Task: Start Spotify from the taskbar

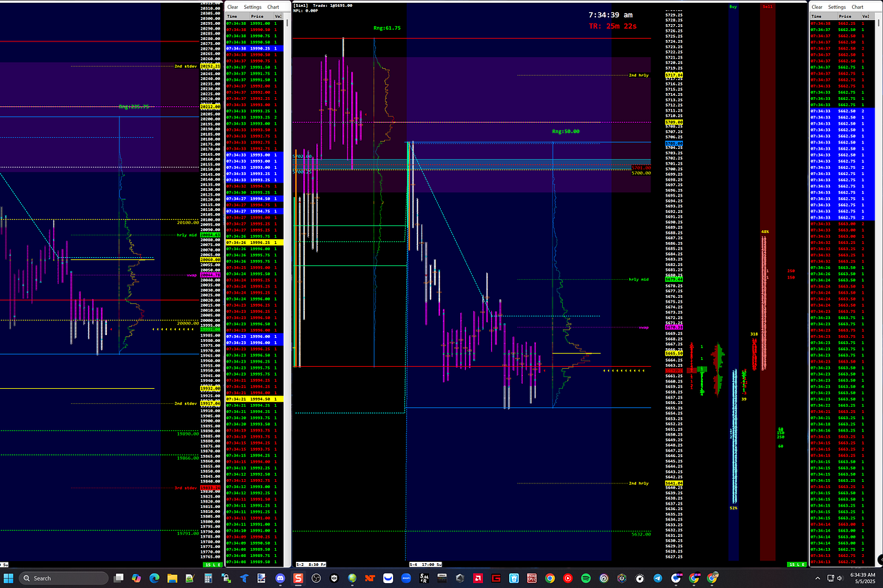Action: click(586, 579)
